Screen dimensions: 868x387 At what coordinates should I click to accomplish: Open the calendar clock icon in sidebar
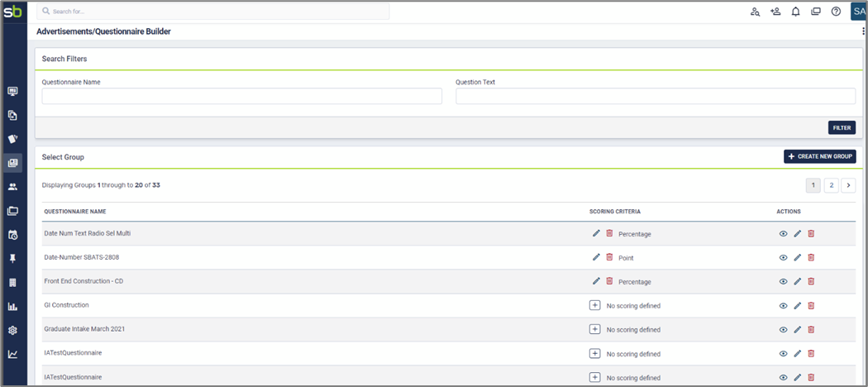12,235
